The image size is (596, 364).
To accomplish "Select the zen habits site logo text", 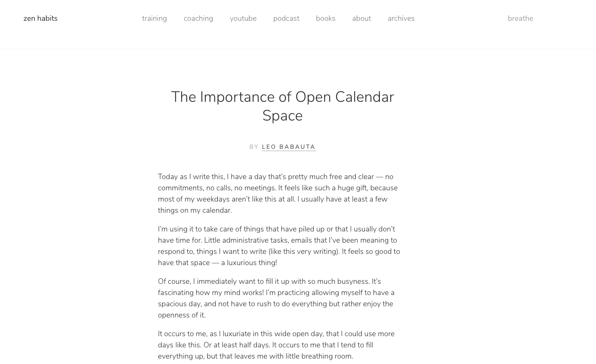I will pyautogui.click(x=40, y=18).
